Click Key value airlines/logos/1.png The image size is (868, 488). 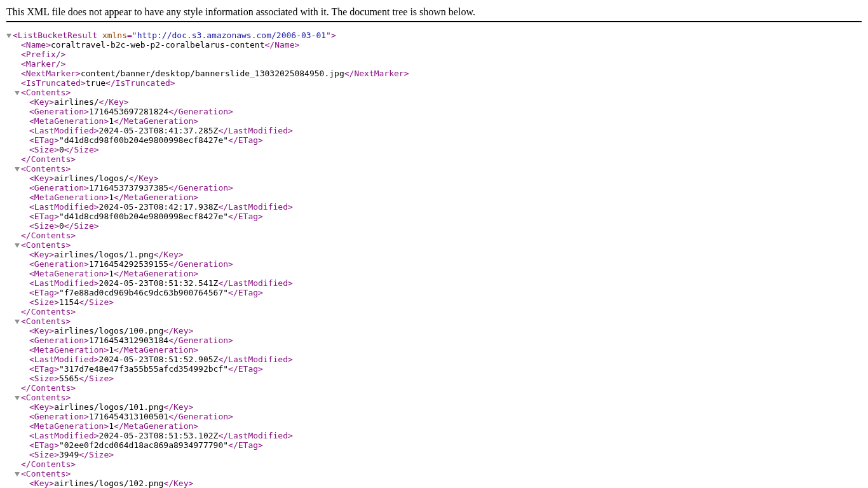coord(104,255)
